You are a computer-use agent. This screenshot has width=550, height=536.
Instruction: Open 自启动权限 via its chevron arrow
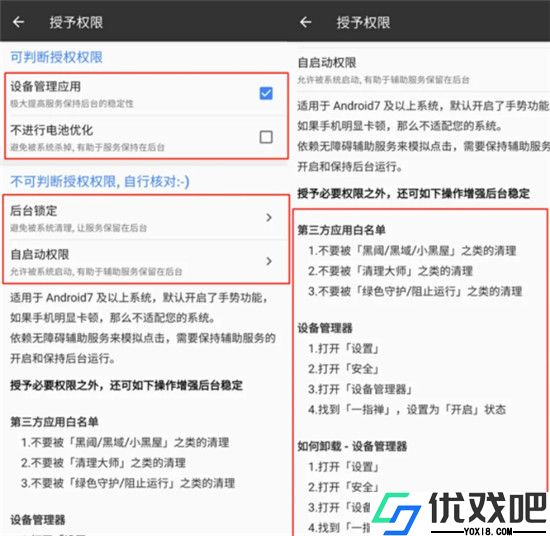point(269,261)
